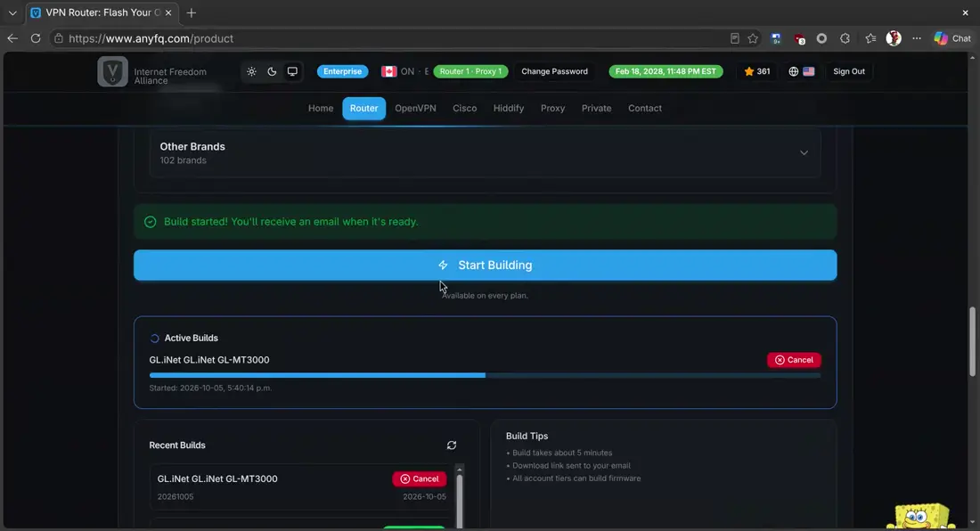Open tab list dropdown arrow
This screenshot has height=531, width=980.
click(12, 12)
